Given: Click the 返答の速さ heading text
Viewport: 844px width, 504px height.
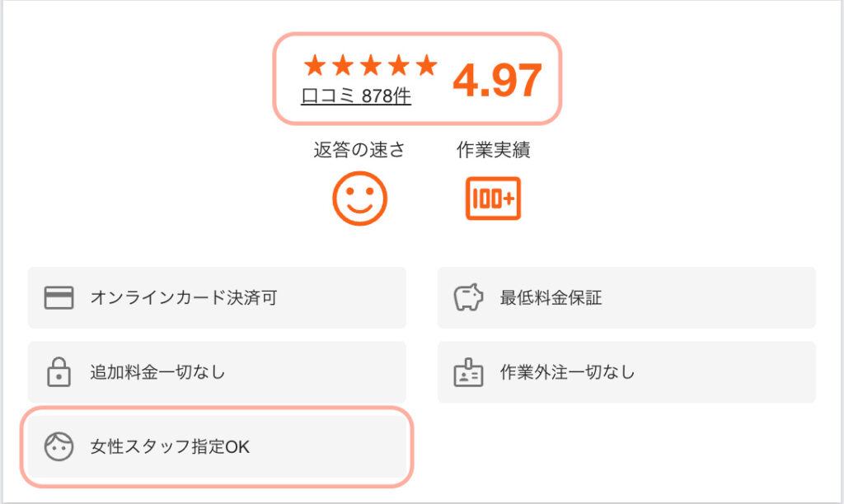Looking at the screenshot, I should (359, 150).
